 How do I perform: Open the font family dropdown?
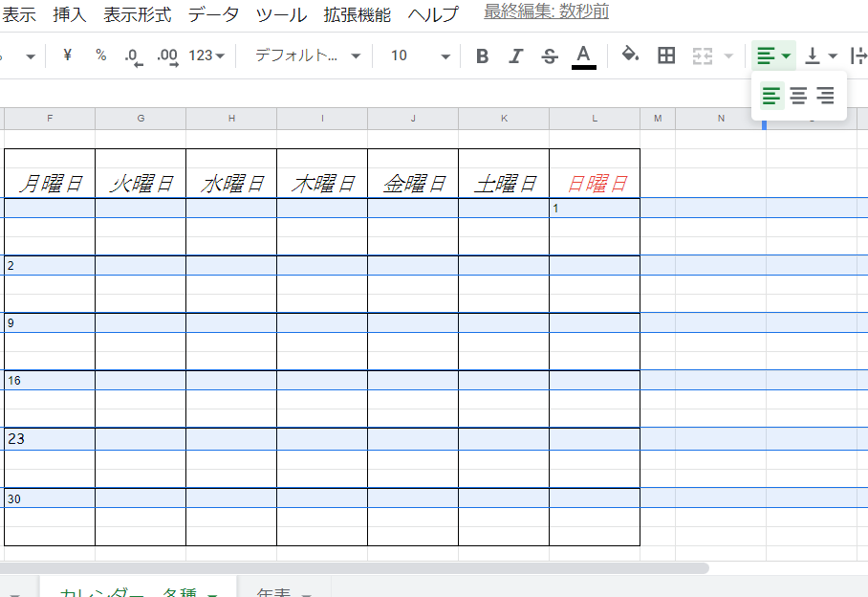pyautogui.click(x=308, y=55)
